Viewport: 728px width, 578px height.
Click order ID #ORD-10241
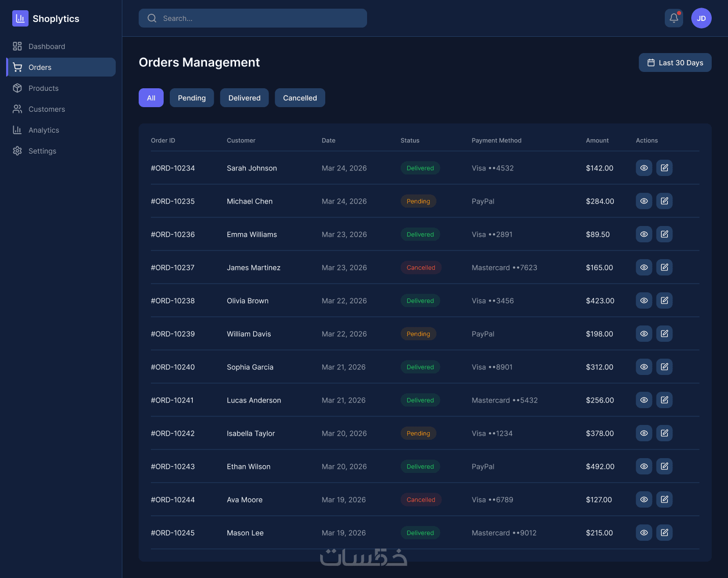click(x=172, y=400)
